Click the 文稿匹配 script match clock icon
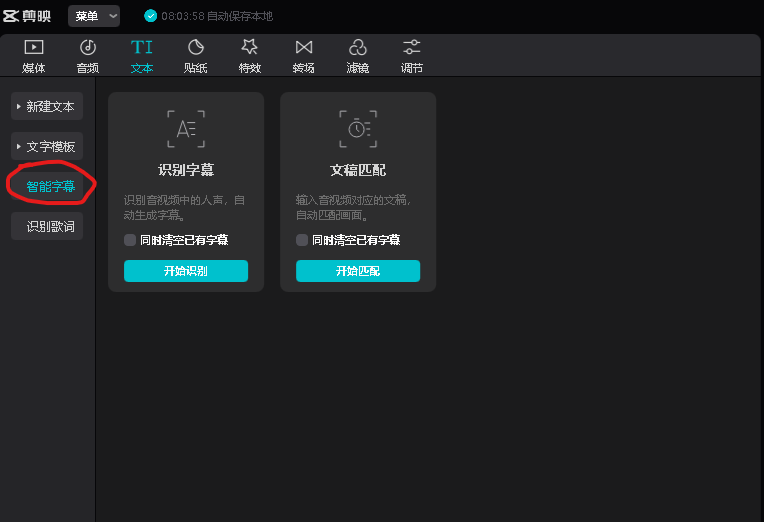 pyautogui.click(x=358, y=129)
